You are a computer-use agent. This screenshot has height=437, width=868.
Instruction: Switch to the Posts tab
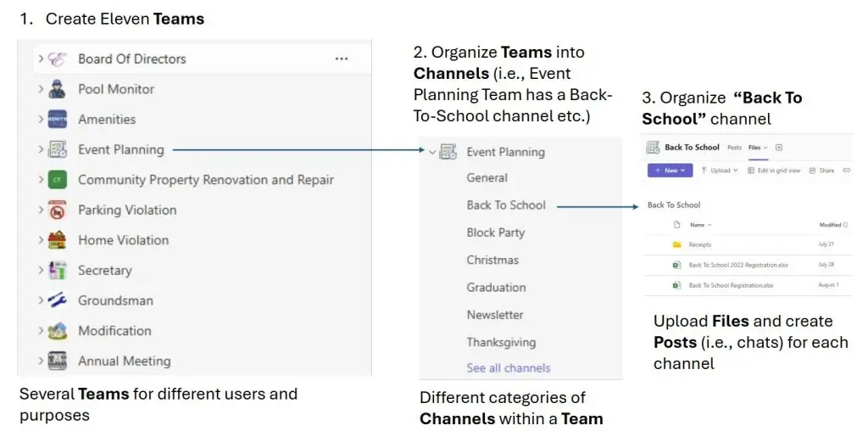point(734,148)
